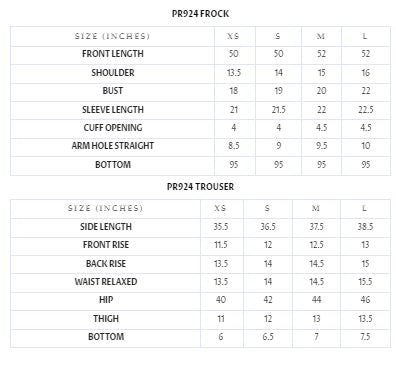Click the SIDE LENGTH row label

tap(106, 227)
